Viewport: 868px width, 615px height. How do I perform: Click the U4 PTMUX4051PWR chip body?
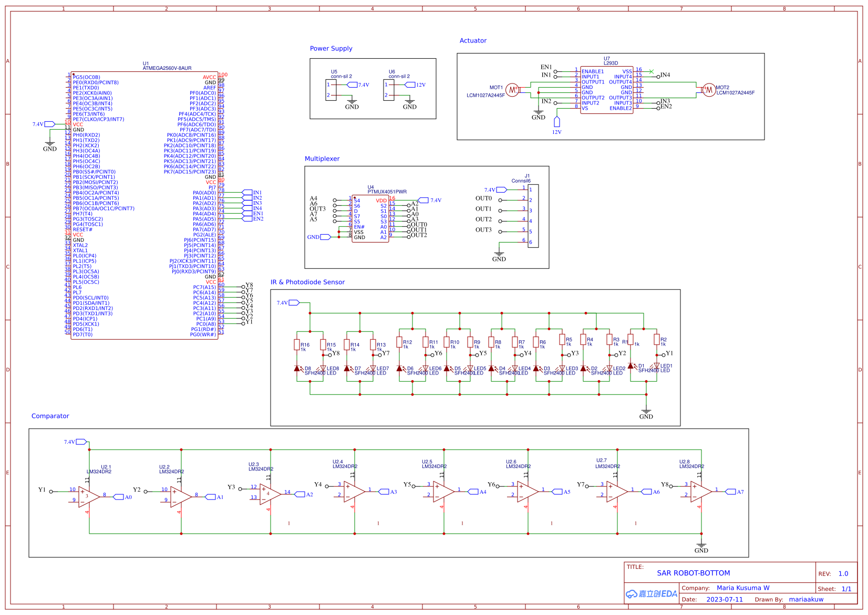click(370, 219)
